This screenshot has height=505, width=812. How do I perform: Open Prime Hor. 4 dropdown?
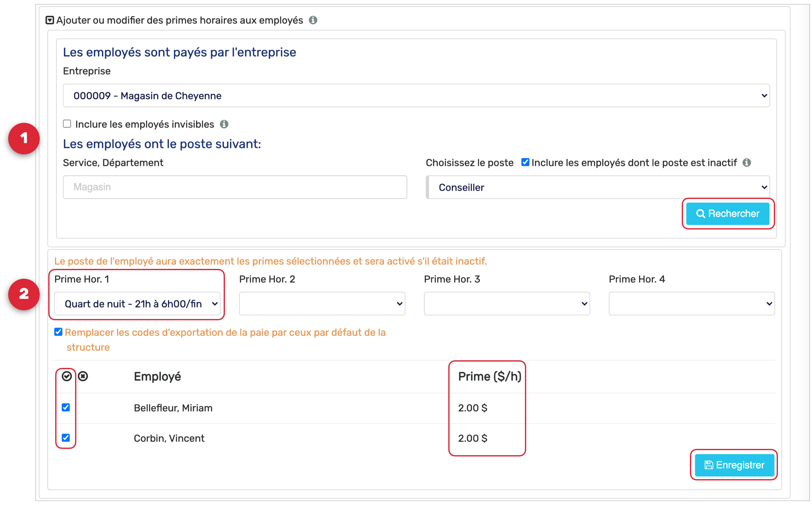click(692, 304)
